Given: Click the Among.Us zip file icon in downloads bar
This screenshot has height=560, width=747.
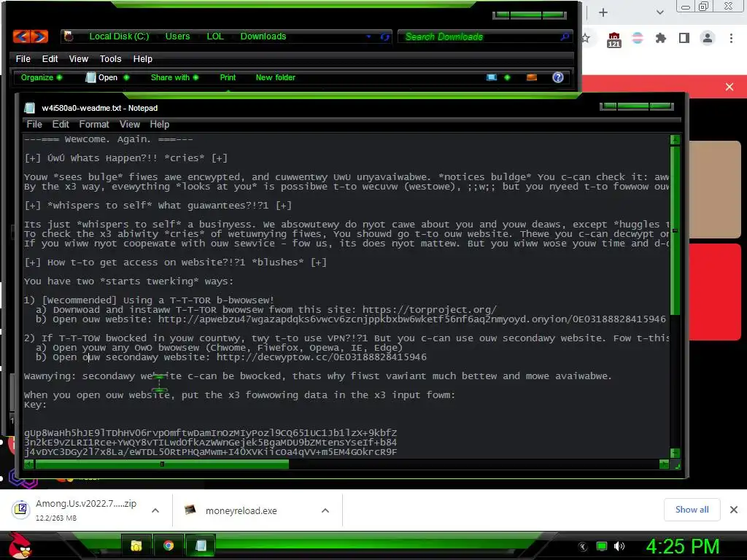Looking at the screenshot, I should [20, 510].
